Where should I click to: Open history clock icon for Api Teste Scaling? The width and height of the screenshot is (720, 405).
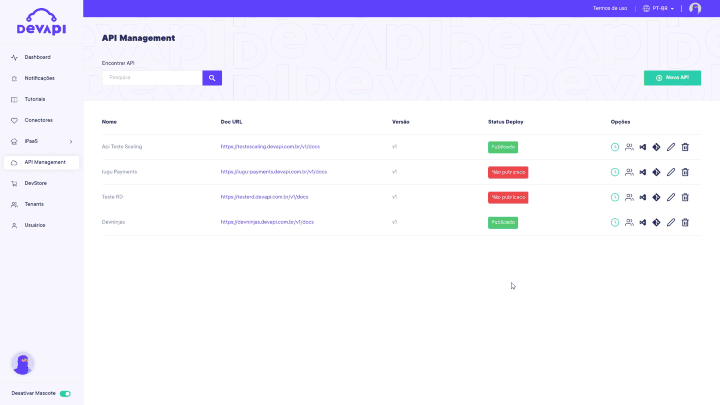(615, 147)
